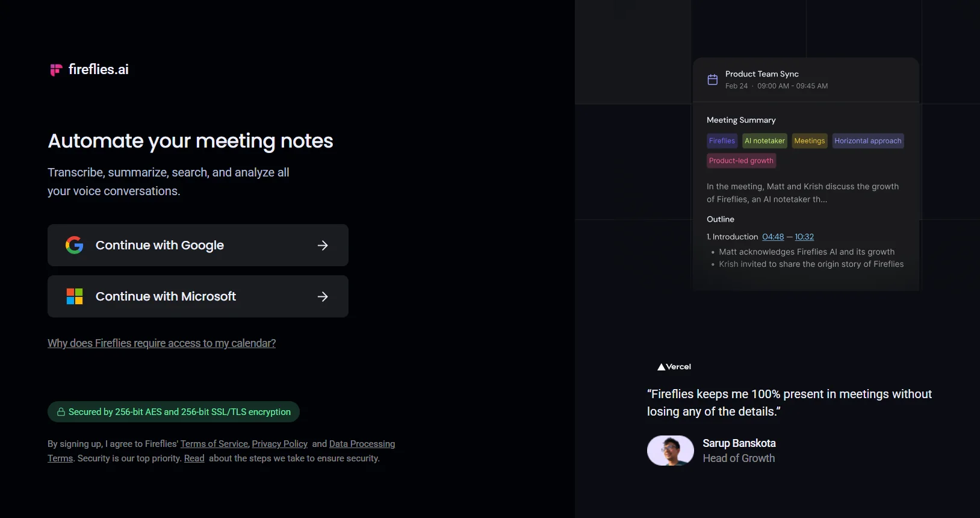The height and width of the screenshot is (518, 980).
Task: Click the lock icon in the encryption badge
Action: 61,412
